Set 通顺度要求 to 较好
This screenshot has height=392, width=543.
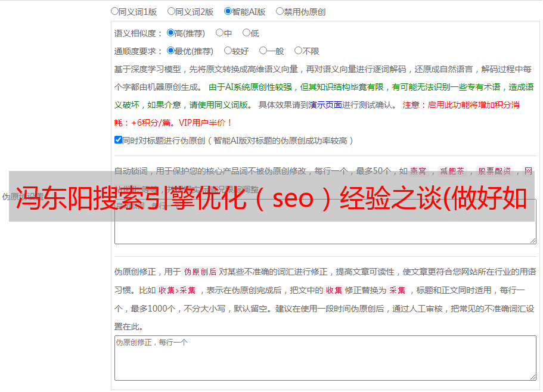click(x=228, y=51)
